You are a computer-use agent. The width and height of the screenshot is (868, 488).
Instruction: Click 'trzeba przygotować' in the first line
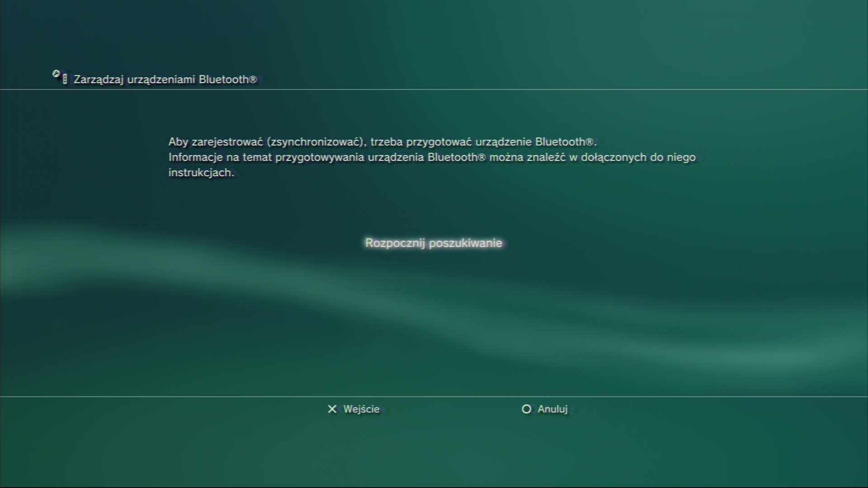(x=421, y=142)
